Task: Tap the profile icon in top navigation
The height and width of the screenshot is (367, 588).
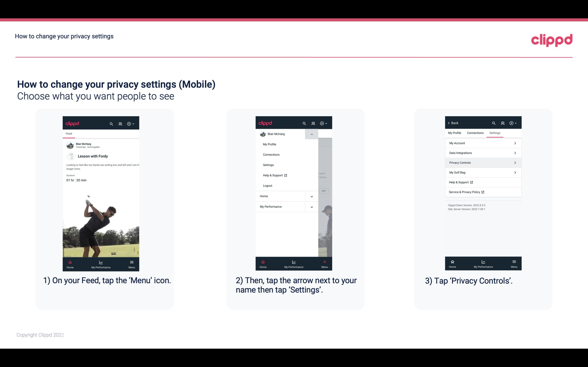Action: coord(120,123)
